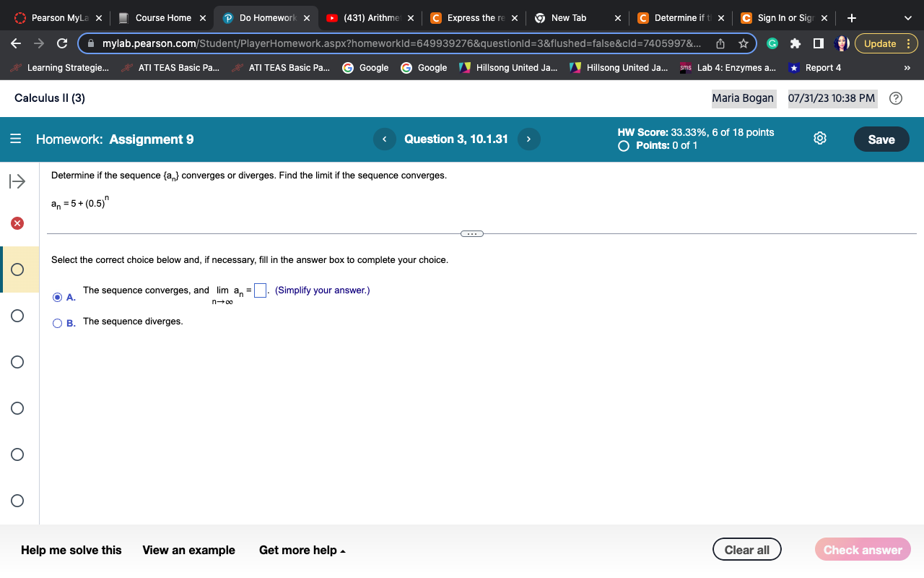The height and width of the screenshot is (578, 924).
Task: Open the Grammarly extension icon
Action: point(772,43)
